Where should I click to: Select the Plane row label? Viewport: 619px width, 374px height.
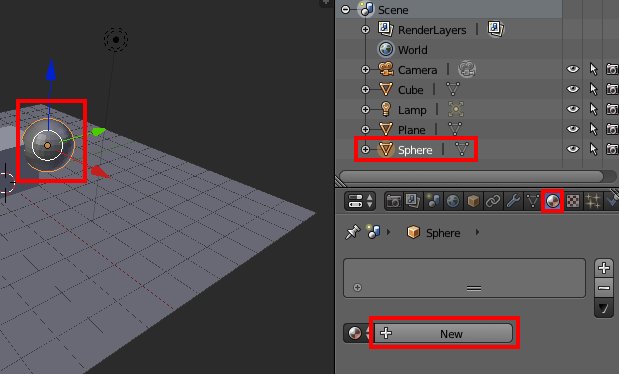click(412, 130)
